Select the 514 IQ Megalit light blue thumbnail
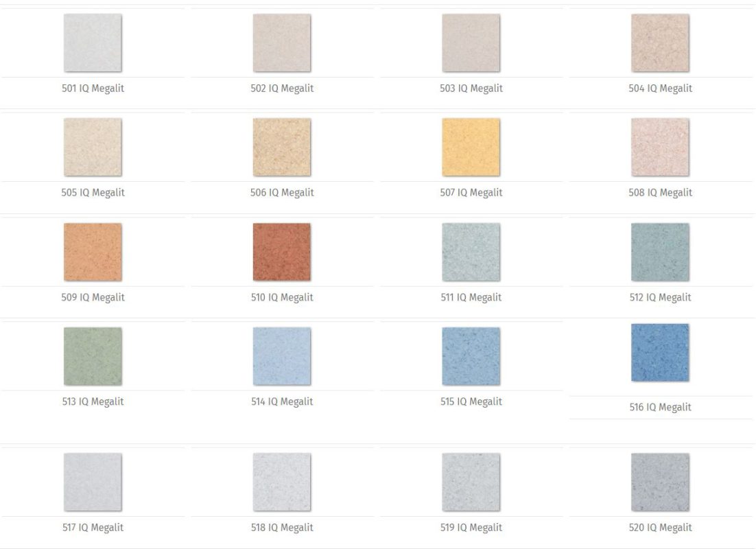The height and width of the screenshot is (549, 756). (281, 356)
